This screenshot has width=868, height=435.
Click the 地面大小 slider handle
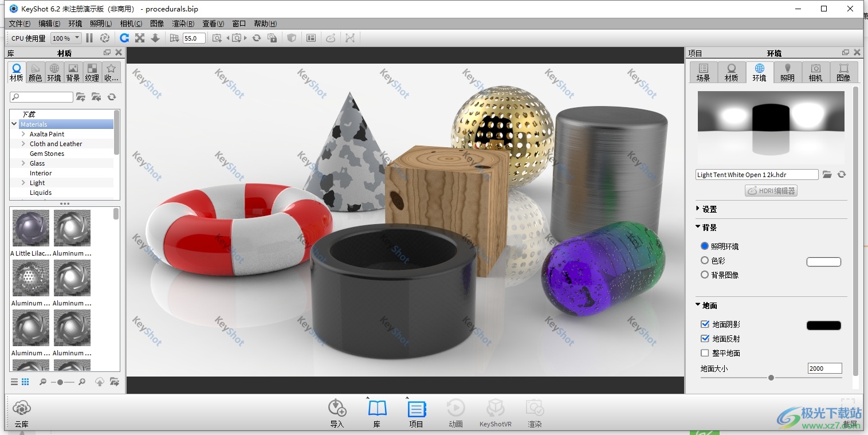pyautogui.click(x=771, y=378)
